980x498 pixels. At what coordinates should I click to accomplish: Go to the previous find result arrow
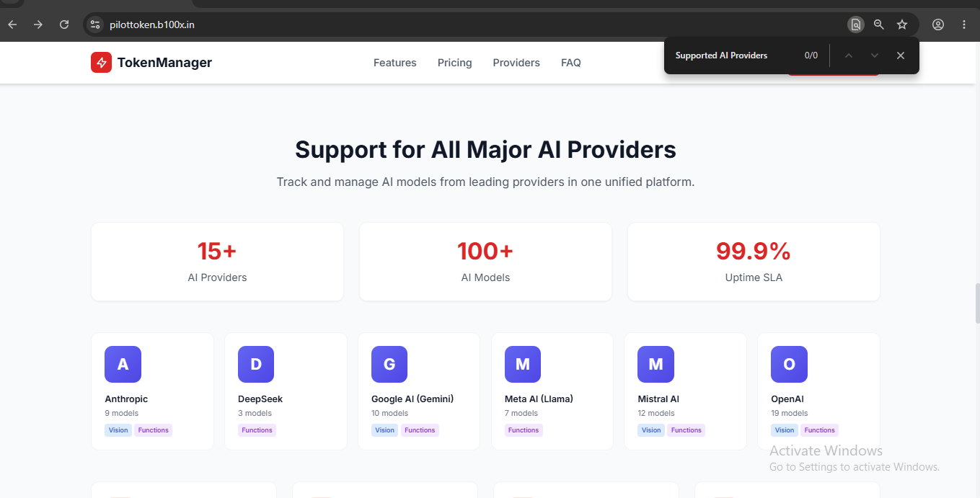coord(849,55)
